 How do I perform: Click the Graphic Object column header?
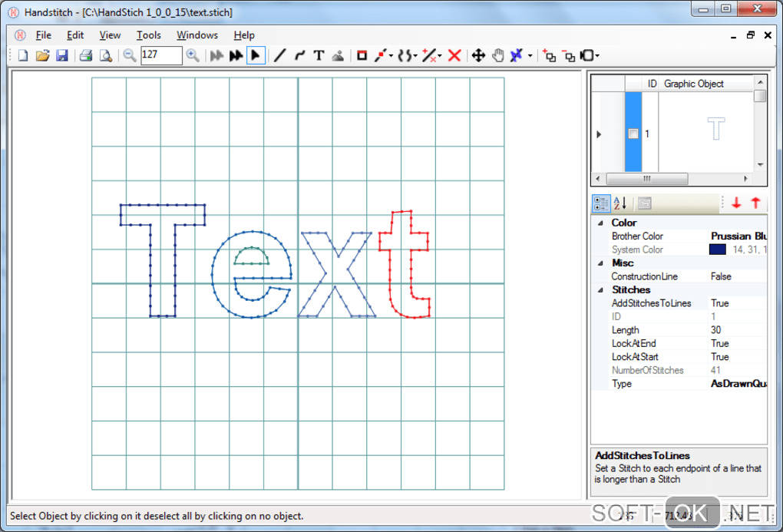[694, 84]
